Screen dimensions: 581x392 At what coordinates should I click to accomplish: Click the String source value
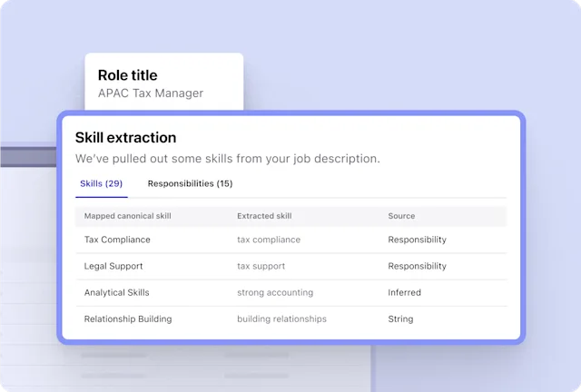400,319
